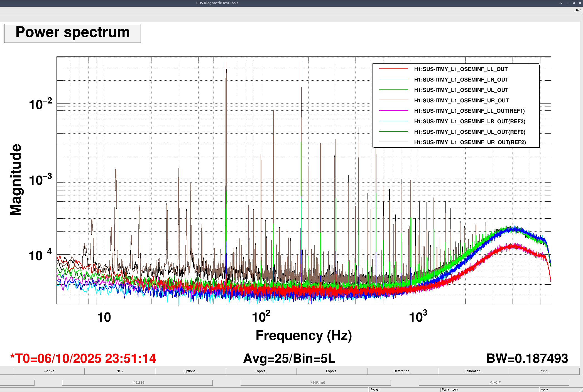Open the Help menu
This screenshot has width=583, height=392.
click(x=577, y=10)
